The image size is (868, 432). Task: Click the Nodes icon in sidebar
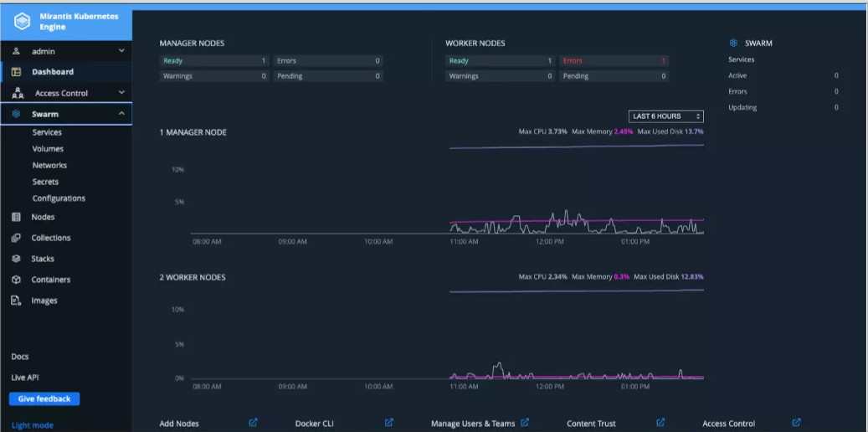coord(16,217)
